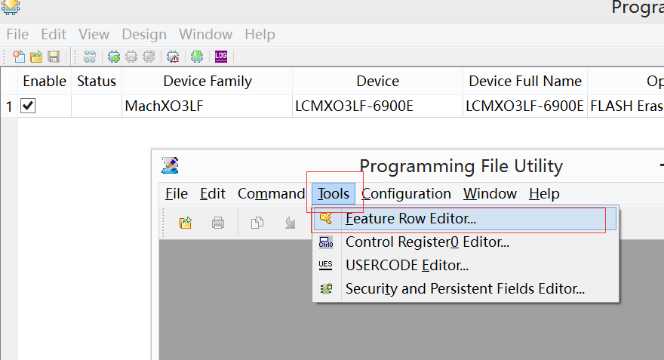
Task: Click the print icon in Programming File Utility toolbar
Action: (x=218, y=223)
